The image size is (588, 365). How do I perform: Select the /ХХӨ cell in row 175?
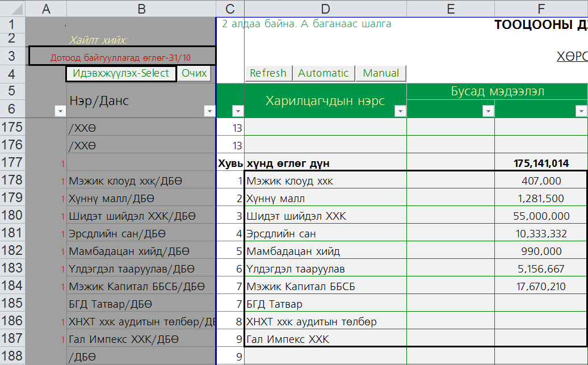(x=141, y=128)
